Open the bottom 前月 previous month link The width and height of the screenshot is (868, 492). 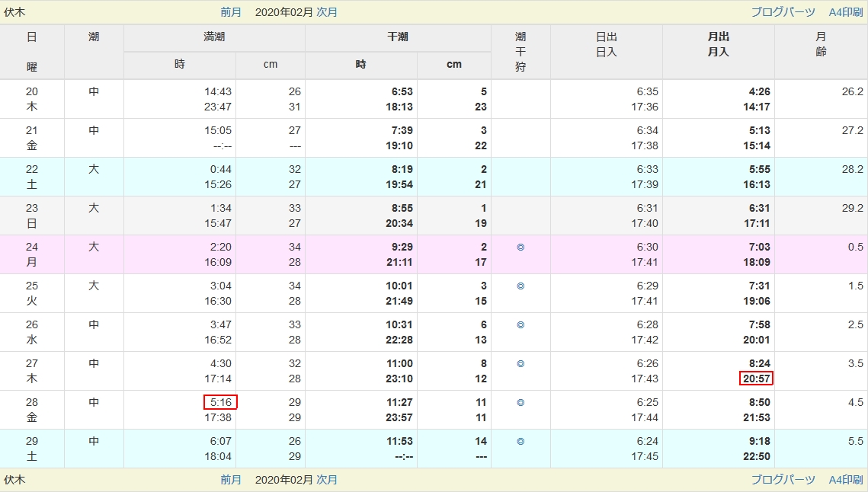(231, 480)
